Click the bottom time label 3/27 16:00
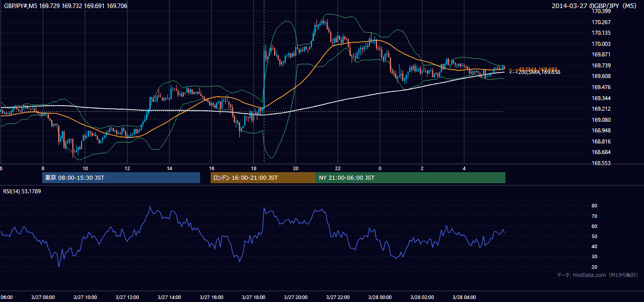This screenshot has height=302, width=644. click(211, 297)
